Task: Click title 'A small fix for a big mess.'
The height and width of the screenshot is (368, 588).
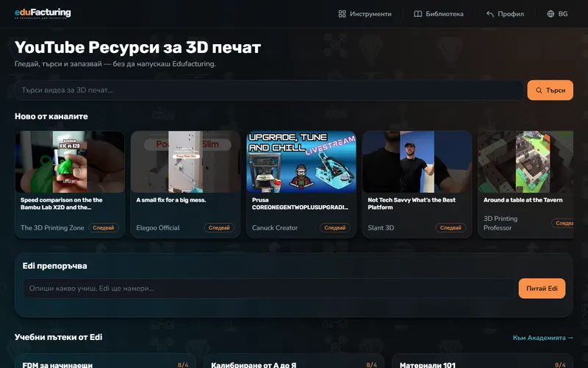Action: (x=171, y=199)
